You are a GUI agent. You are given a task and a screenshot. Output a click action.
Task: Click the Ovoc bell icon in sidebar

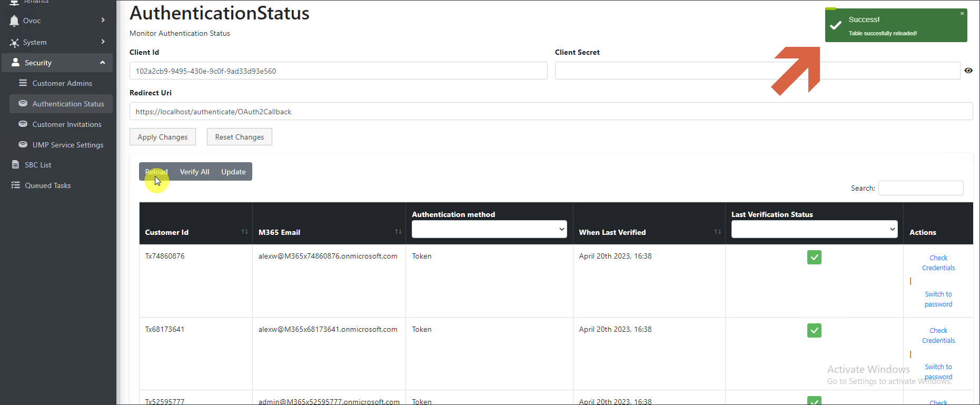[14, 21]
